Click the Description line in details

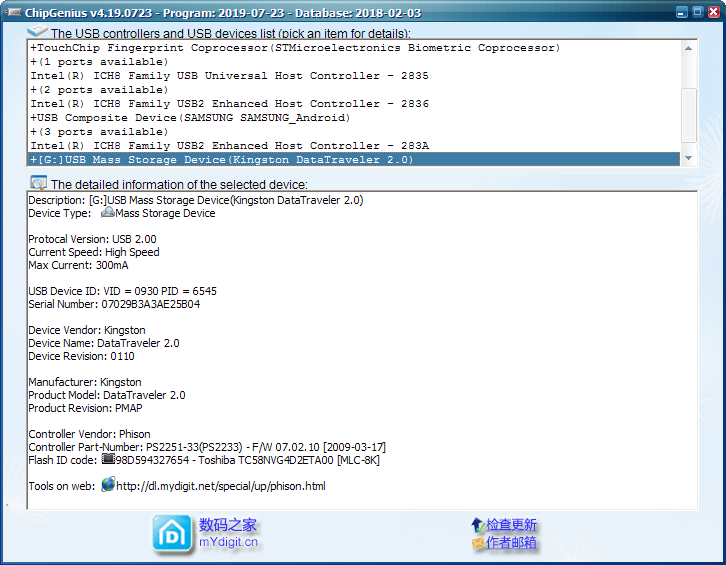coord(196,200)
